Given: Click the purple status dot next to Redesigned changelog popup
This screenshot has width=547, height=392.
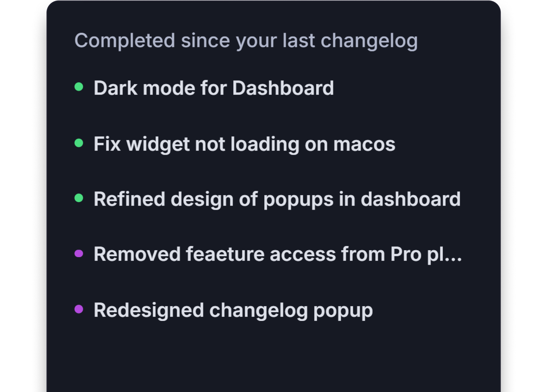Looking at the screenshot, I should coord(79,310).
